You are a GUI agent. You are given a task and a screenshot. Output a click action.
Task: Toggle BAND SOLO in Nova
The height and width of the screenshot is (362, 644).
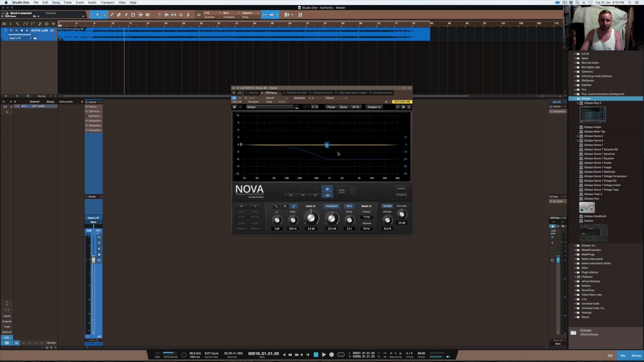click(x=342, y=191)
